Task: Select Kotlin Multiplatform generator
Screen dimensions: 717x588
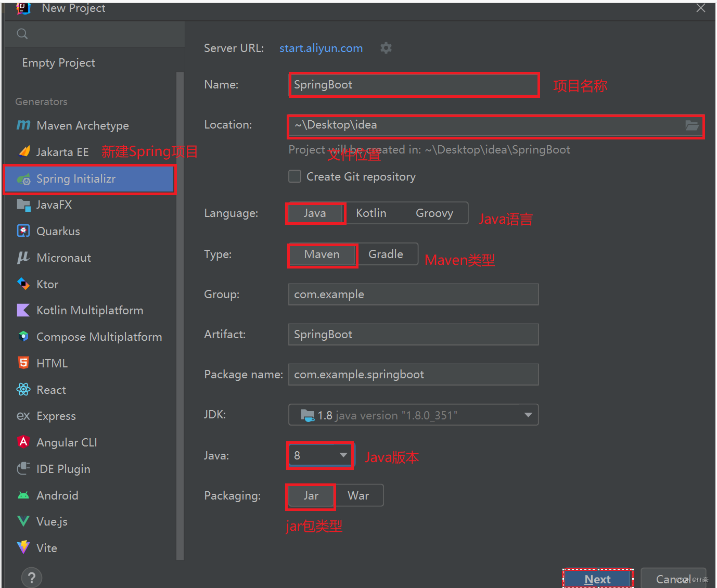Action: (89, 311)
